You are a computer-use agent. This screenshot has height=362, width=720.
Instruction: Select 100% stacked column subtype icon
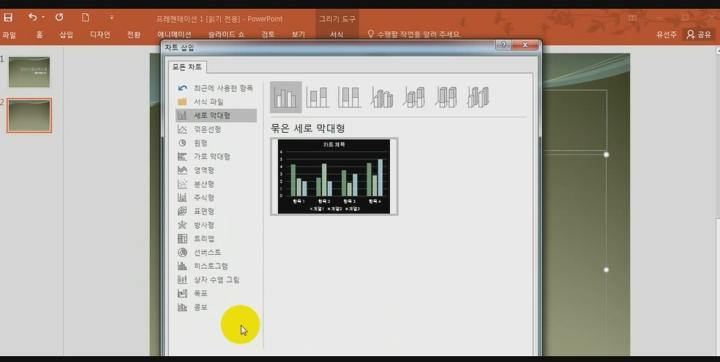pos(349,97)
